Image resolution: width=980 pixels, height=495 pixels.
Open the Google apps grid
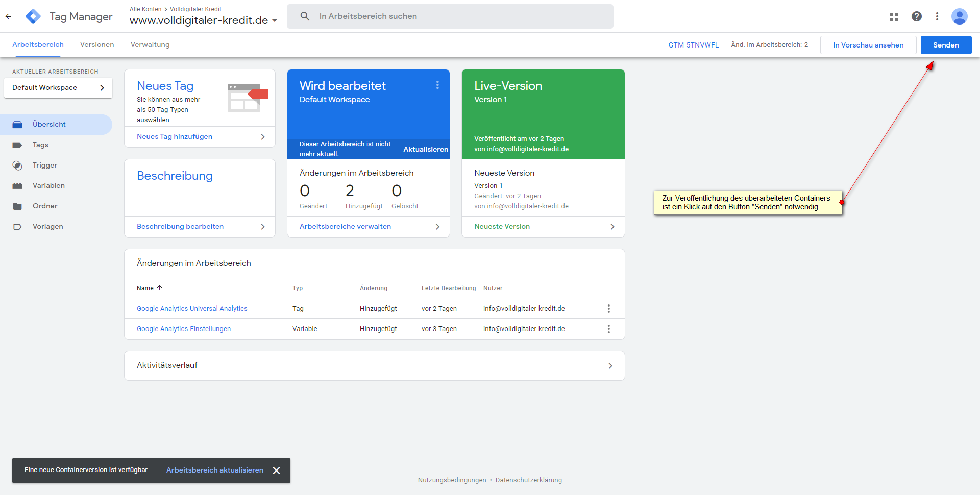894,16
